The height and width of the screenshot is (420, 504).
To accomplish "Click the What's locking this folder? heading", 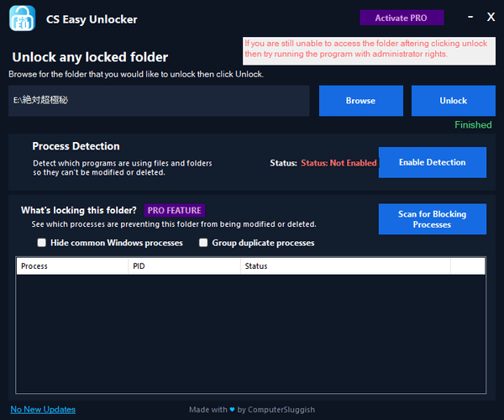I will (79, 210).
